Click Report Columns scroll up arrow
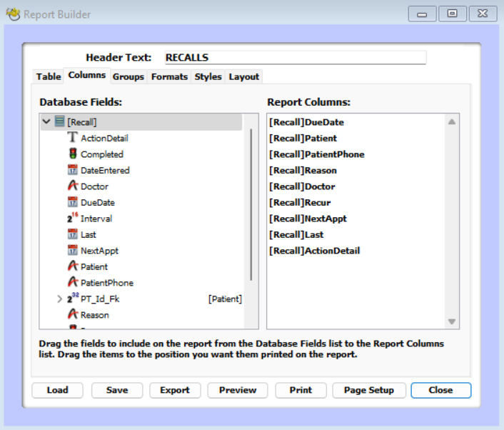The width and height of the screenshot is (504, 430). pos(452,121)
